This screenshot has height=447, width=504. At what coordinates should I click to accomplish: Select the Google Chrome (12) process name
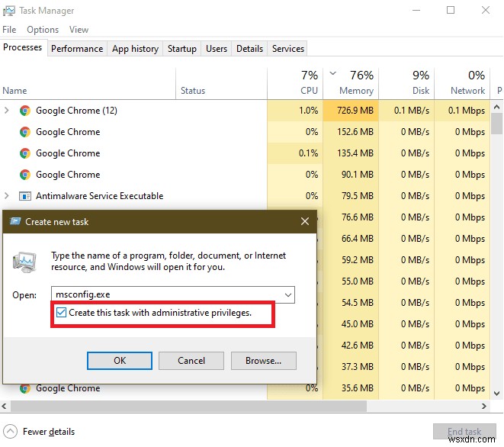coord(76,111)
